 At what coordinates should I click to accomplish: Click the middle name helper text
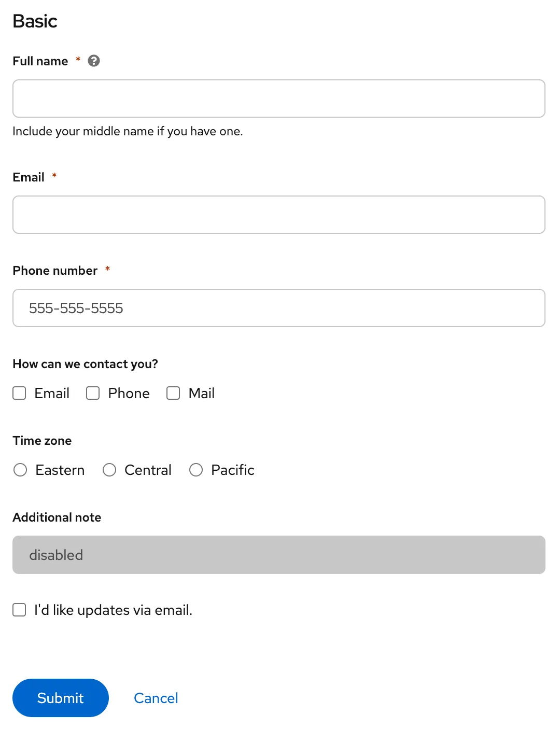point(128,132)
